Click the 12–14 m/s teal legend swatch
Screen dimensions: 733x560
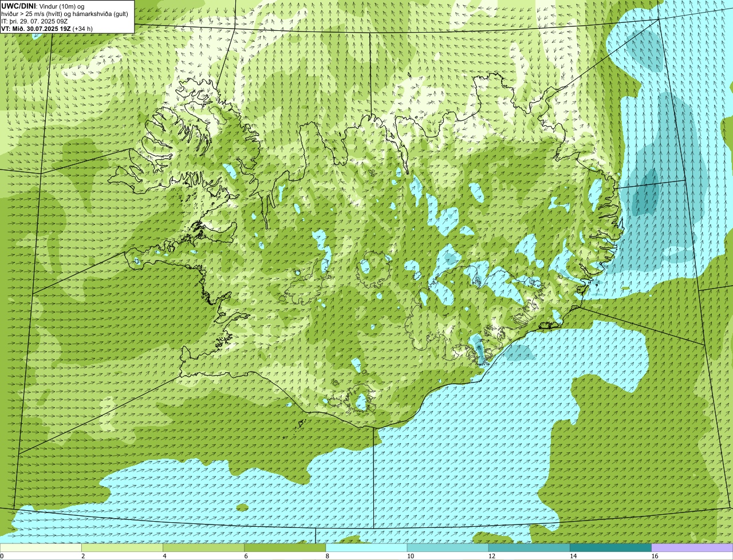click(x=529, y=547)
